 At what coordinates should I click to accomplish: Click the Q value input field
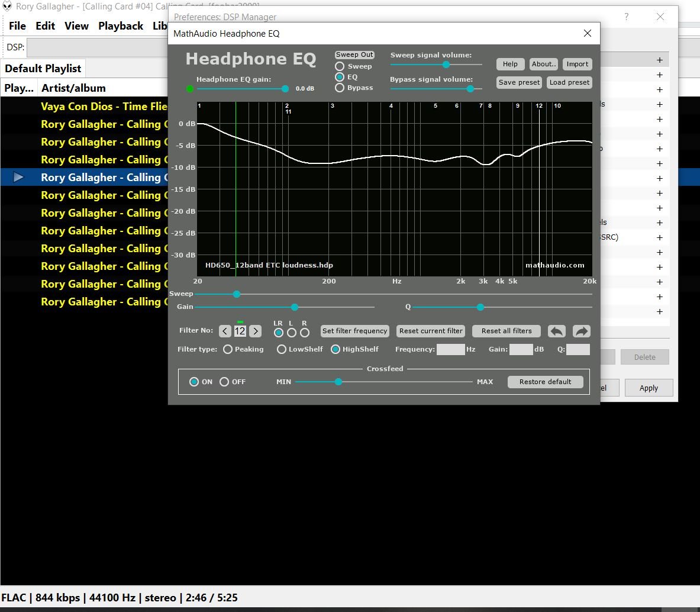(x=578, y=350)
